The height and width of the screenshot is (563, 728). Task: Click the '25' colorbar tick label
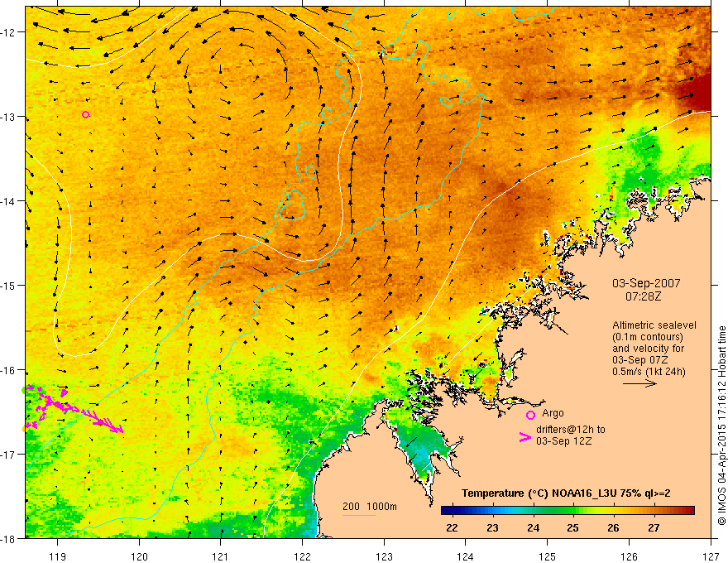pos(573,527)
